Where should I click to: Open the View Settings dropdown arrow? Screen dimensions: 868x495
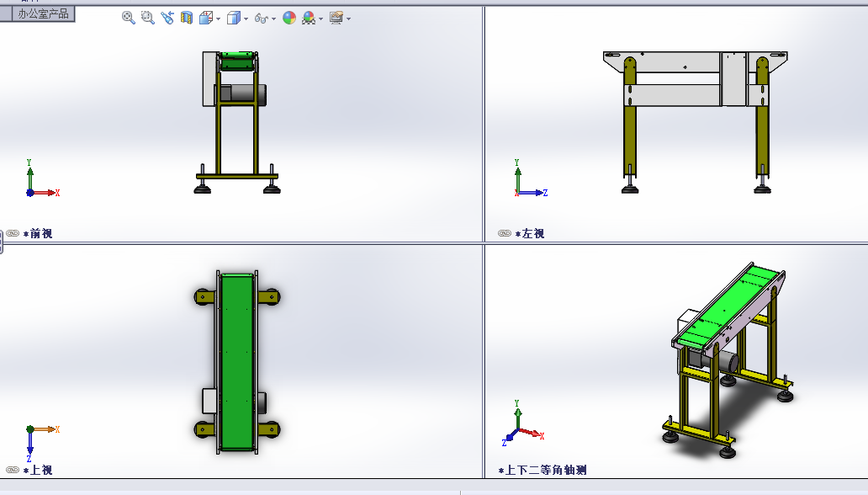(x=349, y=19)
